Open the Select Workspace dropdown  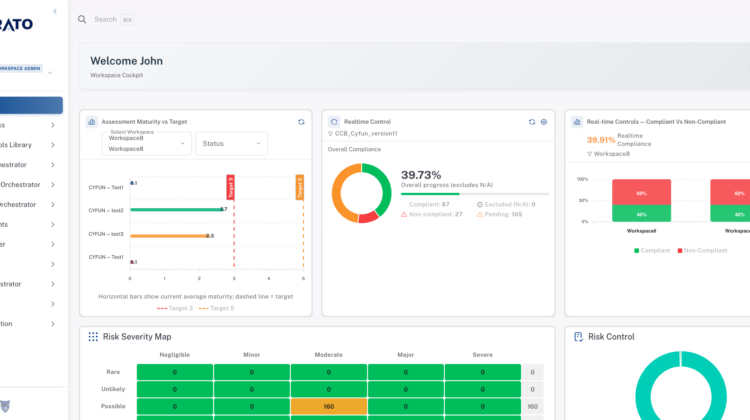[146, 144]
